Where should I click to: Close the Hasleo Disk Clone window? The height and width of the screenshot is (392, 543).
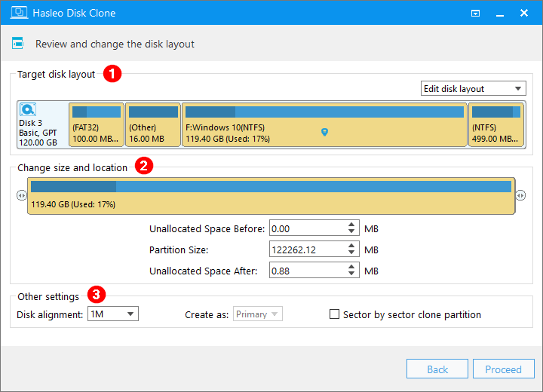pyautogui.click(x=524, y=13)
